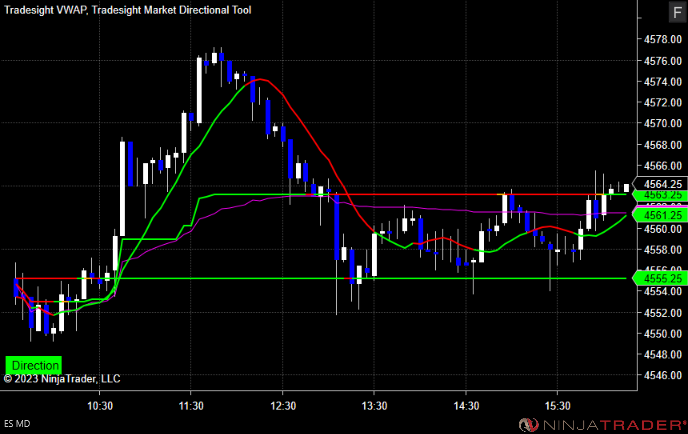Click the green 4563.25 price marker

pos(660,195)
